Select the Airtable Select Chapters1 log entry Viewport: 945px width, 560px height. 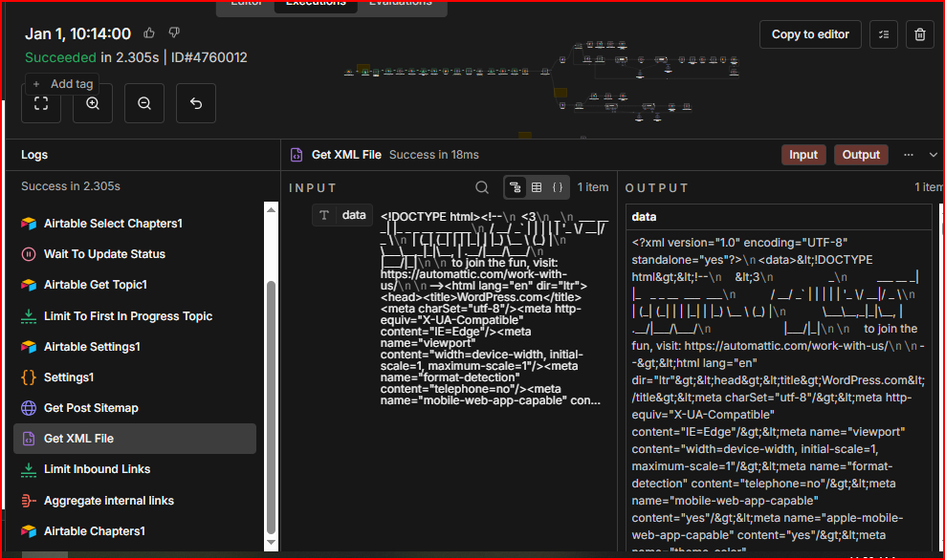coord(135,224)
